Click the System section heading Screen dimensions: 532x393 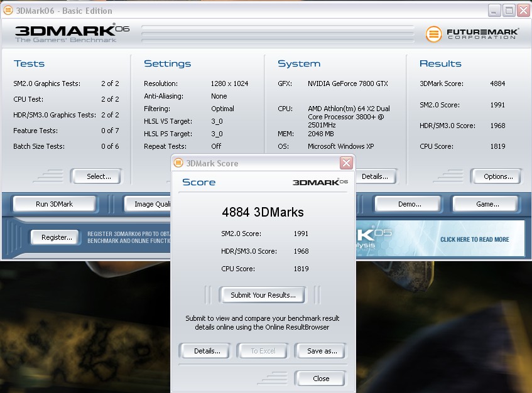point(299,64)
